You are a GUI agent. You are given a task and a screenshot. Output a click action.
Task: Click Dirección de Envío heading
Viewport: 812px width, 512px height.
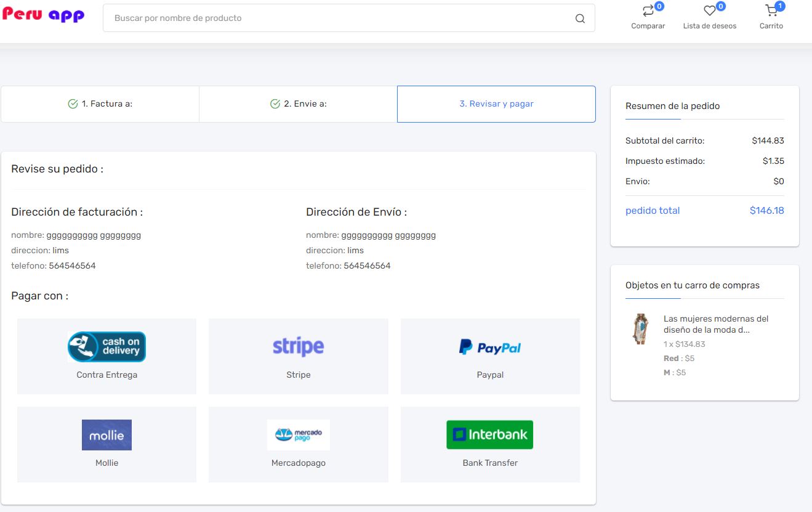[356, 212]
